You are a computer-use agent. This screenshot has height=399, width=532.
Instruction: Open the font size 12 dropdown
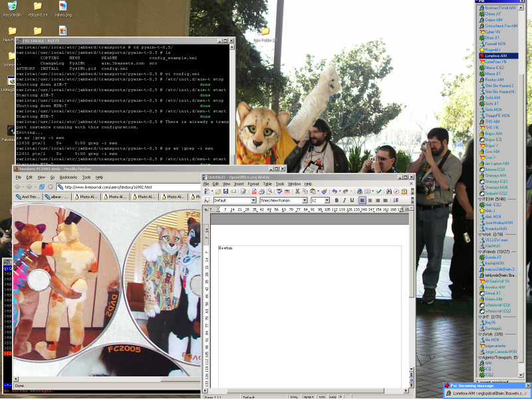tap(327, 200)
